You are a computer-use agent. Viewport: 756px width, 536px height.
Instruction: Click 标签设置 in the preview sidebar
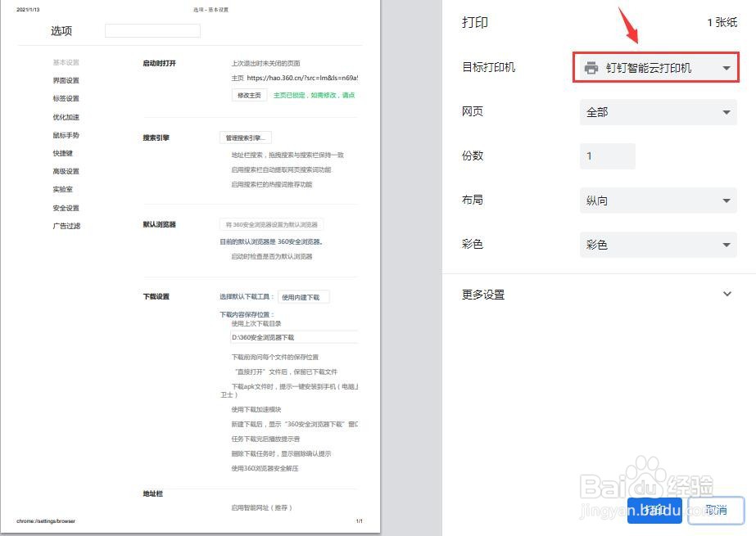click(x=66, y=99)
